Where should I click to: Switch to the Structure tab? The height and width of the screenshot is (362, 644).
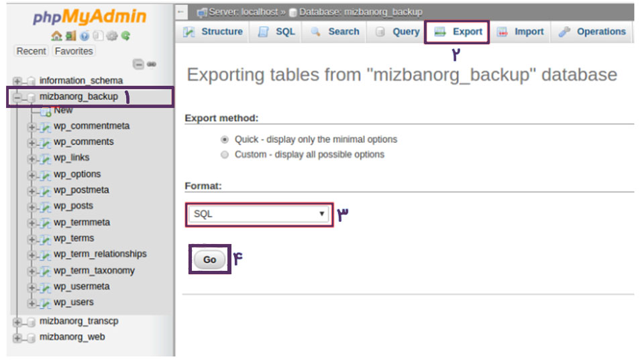point(213,32)
